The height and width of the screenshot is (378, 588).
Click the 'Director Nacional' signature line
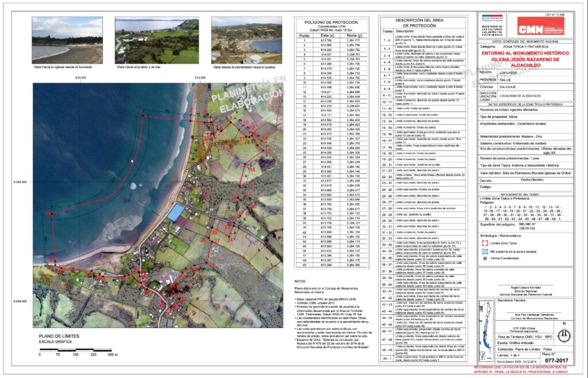coord(525,291)
